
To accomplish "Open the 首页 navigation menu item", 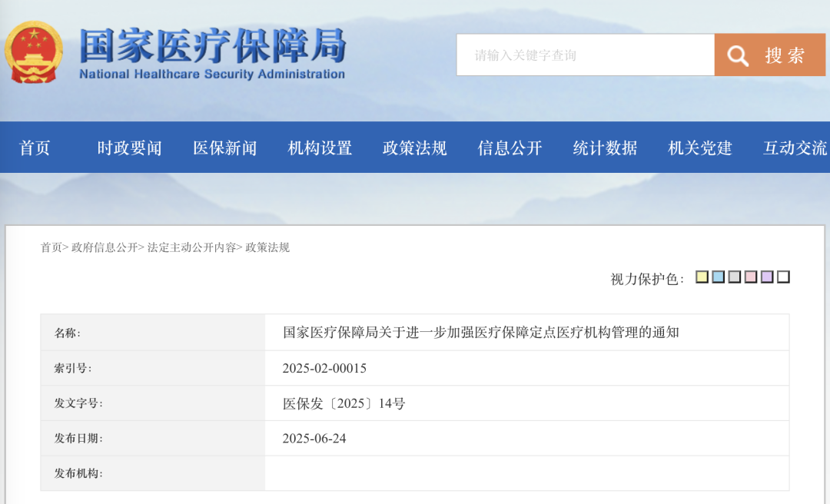I will tap(35, 148).
